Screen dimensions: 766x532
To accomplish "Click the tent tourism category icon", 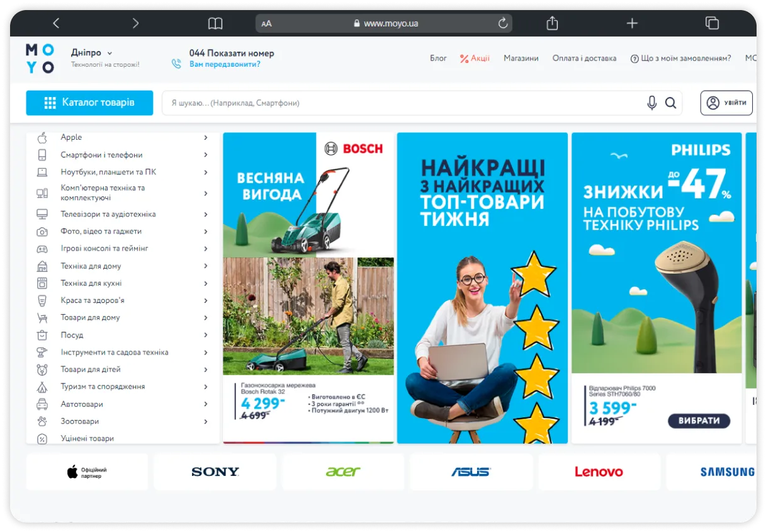I will pos(42,387).
